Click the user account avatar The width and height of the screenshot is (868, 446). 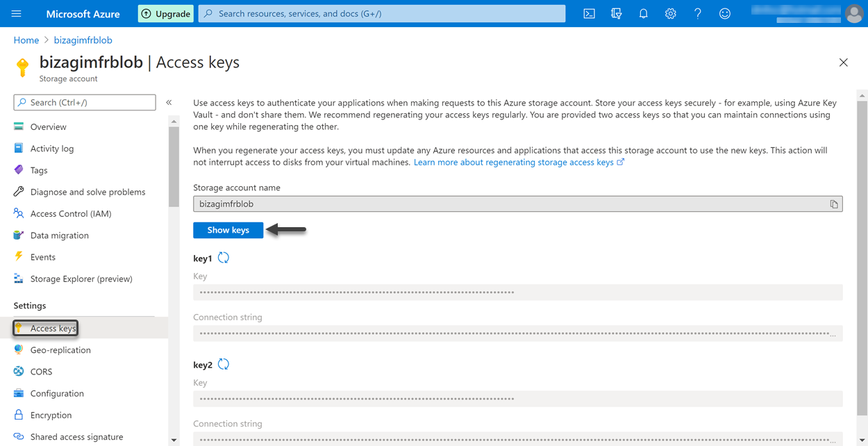[854, 13]
